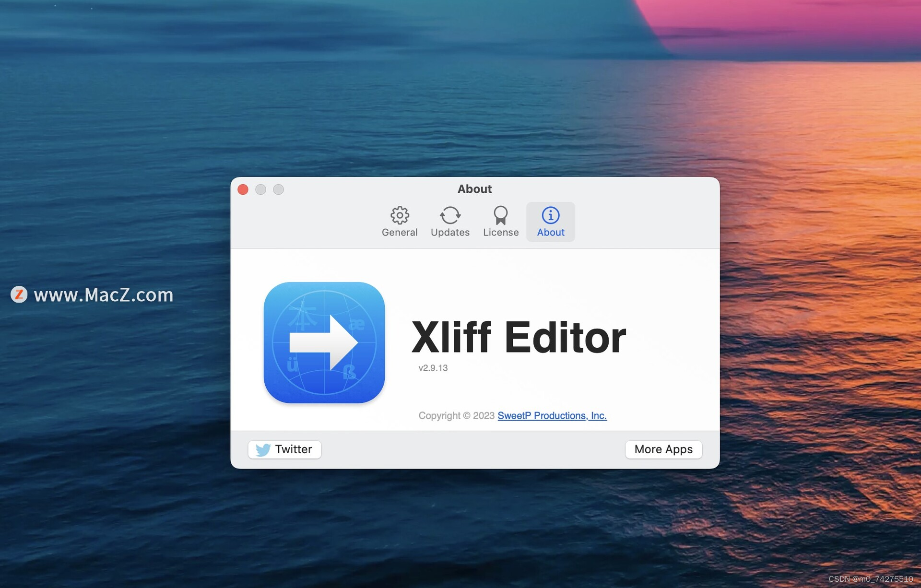
Task: Follow Xliff Editor on Twitter
Action: click(x=284, y=447)
